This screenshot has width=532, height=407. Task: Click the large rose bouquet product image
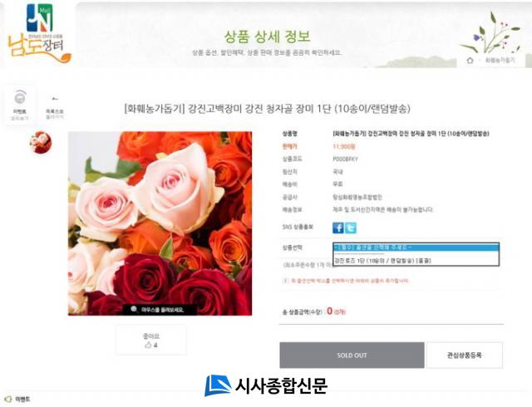[160, 223]
